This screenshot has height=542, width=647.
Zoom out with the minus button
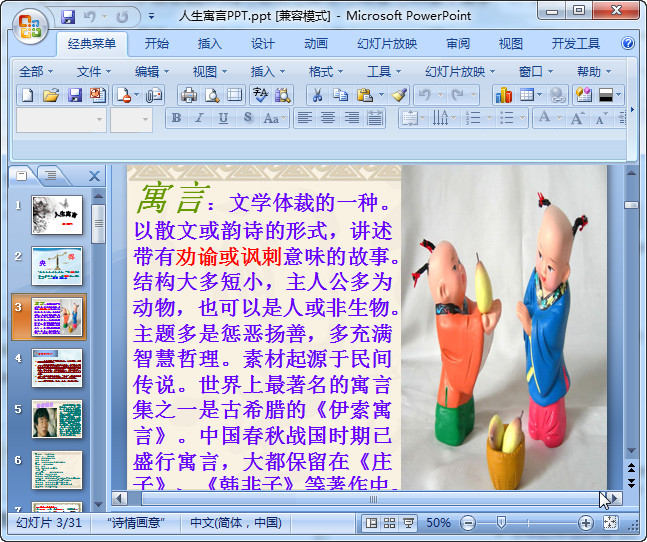(x=468, y=523)
